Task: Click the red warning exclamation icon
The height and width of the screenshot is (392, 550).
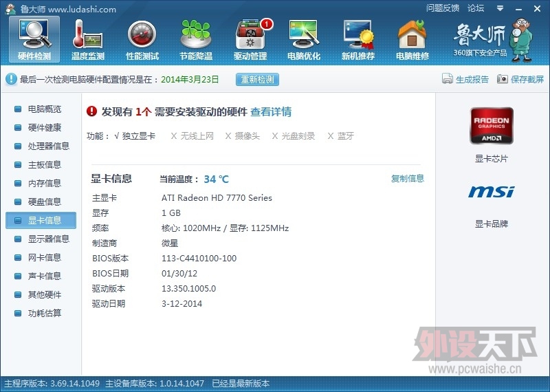Action: [x=91, y=111]
